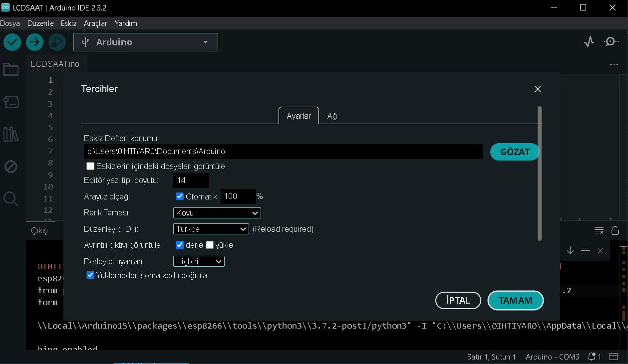
Task: Open the board selector dropdown labeled Arduino
Action: [146, 42]
